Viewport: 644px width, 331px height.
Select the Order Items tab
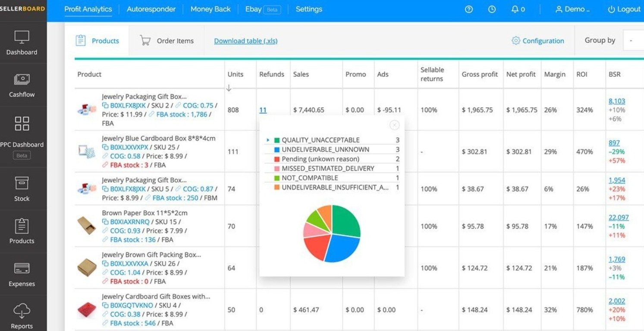click(166, 41)
